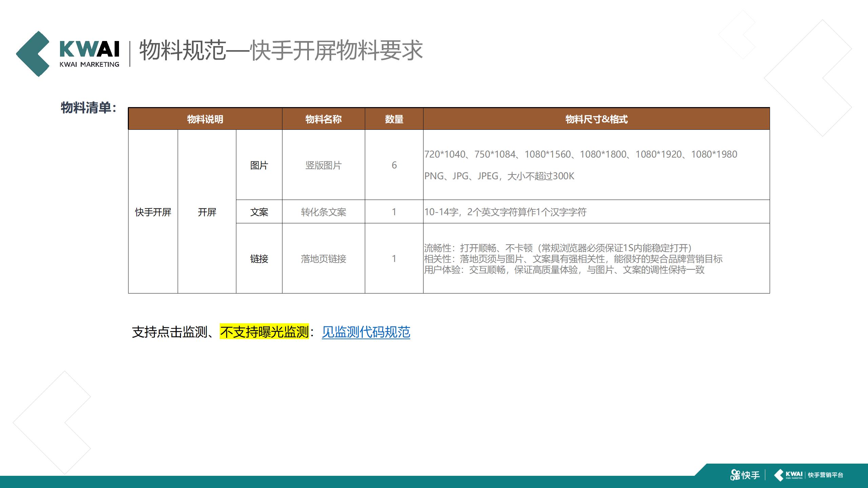The width and height of the screenshot is (868, 488).
Task: Select the image sizes line starting 720*1040
Action: [x=581, y=154]
